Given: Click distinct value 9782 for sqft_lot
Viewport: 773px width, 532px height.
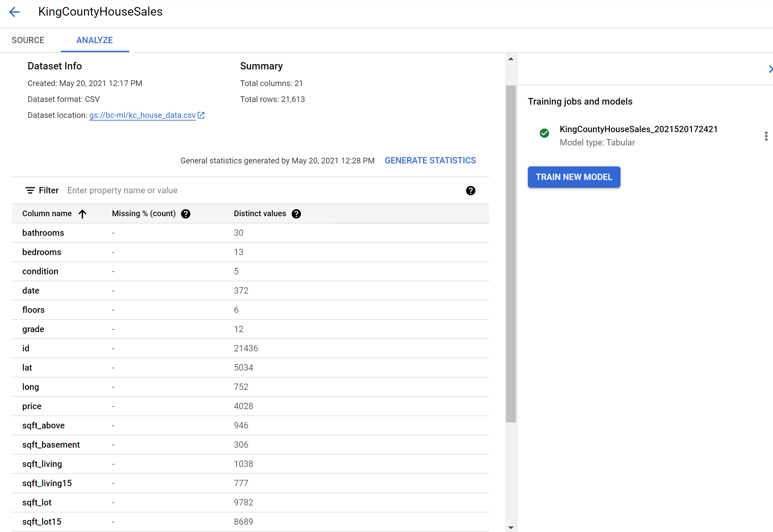Looking at the screenshot, I should (243, 503).
